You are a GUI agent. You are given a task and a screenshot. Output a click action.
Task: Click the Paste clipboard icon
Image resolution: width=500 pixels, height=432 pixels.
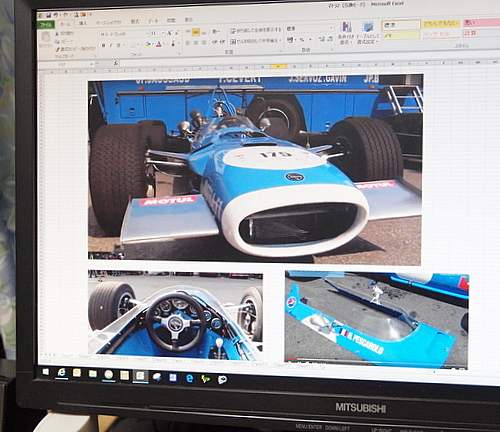pos(45,37)
